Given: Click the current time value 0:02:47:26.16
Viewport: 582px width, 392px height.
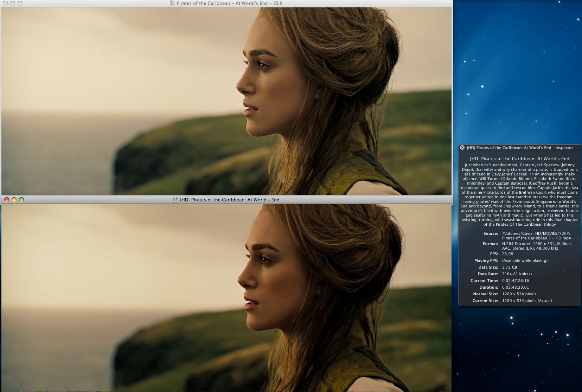Looking at the screenshot, I should tap(516, 281).
